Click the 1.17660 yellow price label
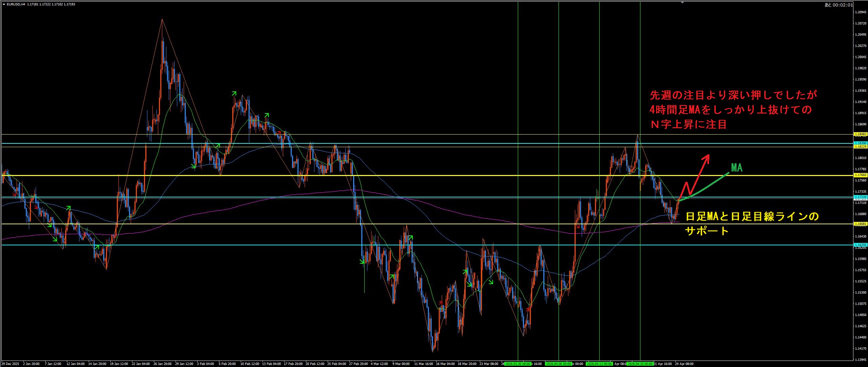Image resolution: width=868 pixels, height=367 pixels. (861, 175)
